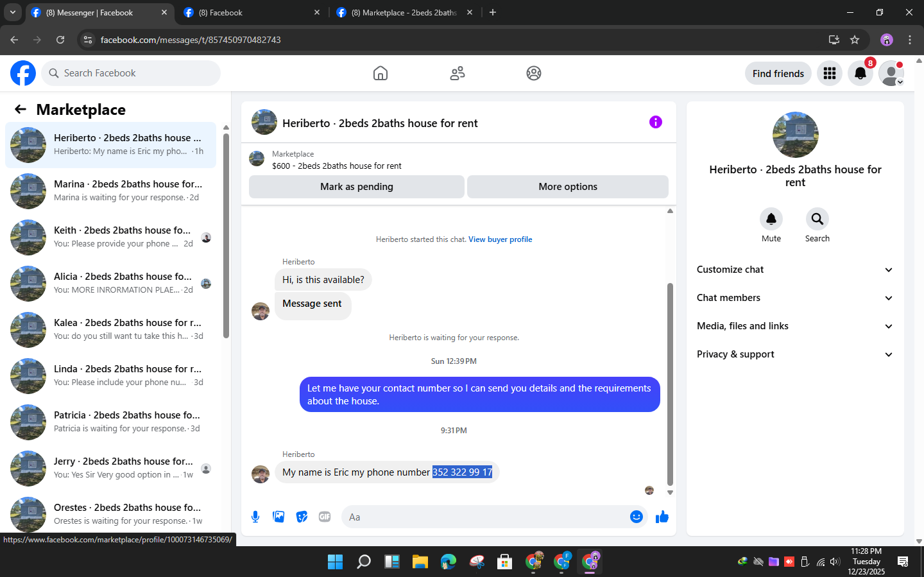
Task: Open Jerry conversation in the list
Action: (110, 469)
